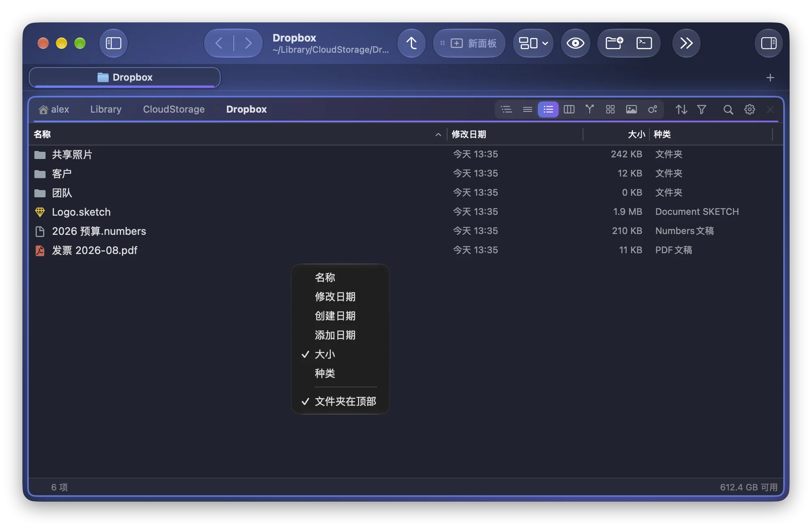Toggle Quick Look eye preview

575,43
